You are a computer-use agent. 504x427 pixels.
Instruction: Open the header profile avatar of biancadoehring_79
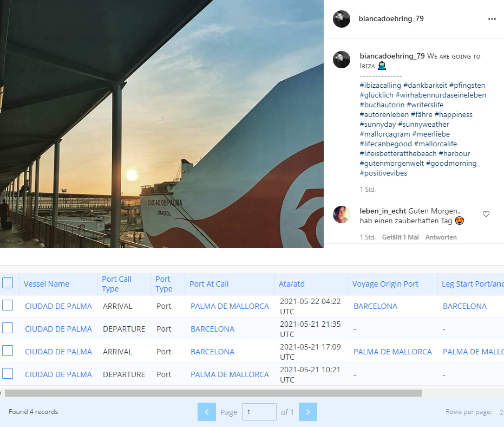342,18
